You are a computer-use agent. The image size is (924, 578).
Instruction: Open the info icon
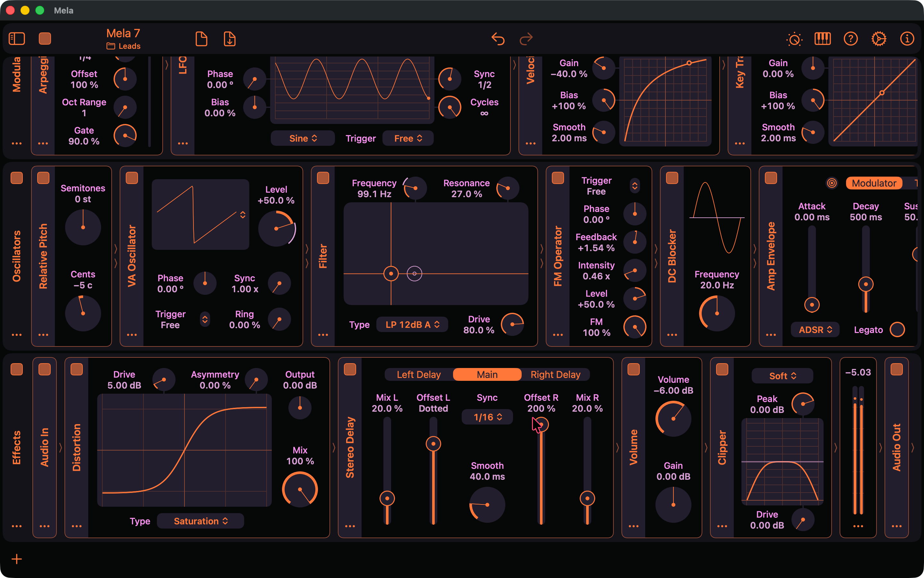point(907,39)
